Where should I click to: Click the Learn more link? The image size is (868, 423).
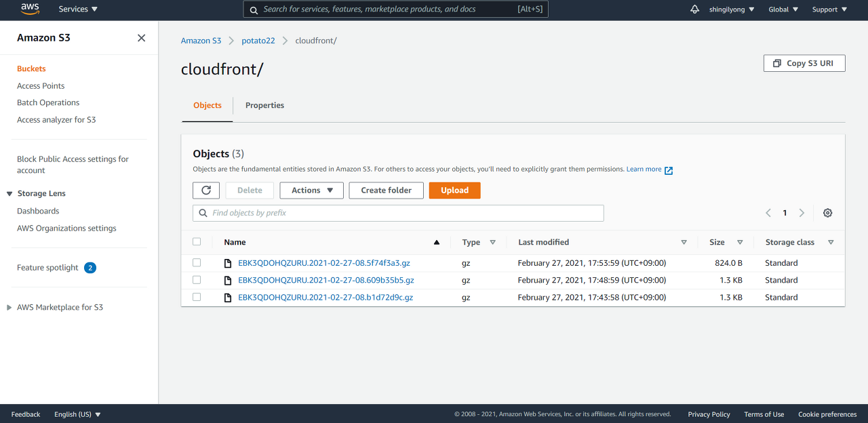tap(644, 169)
